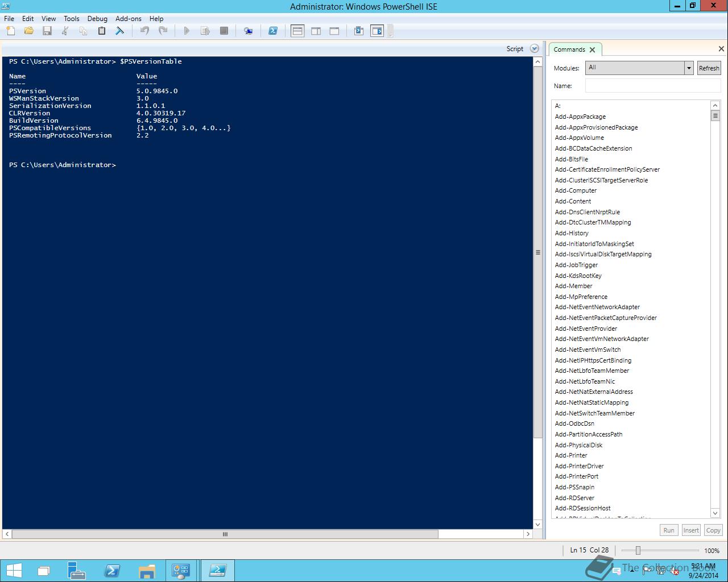Screen dimensions: 728x582
Task: Open pinned PowerShell taskbar icon
Action: tap(111, 571)
